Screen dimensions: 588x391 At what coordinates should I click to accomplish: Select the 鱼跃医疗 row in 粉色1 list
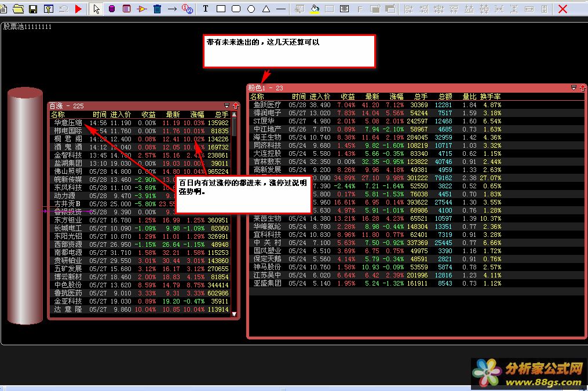pyautogui.click(x=267, y=105)
